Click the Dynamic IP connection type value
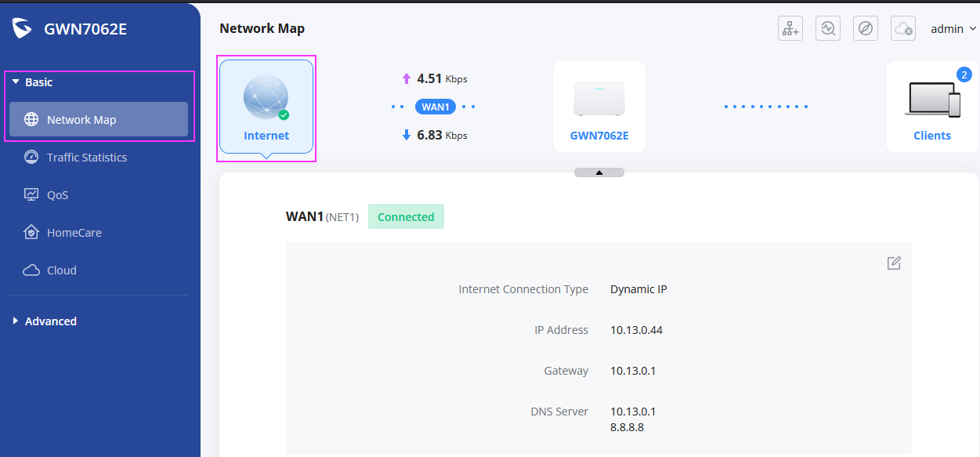Screen dimensions: 980x457 (638, 289)
